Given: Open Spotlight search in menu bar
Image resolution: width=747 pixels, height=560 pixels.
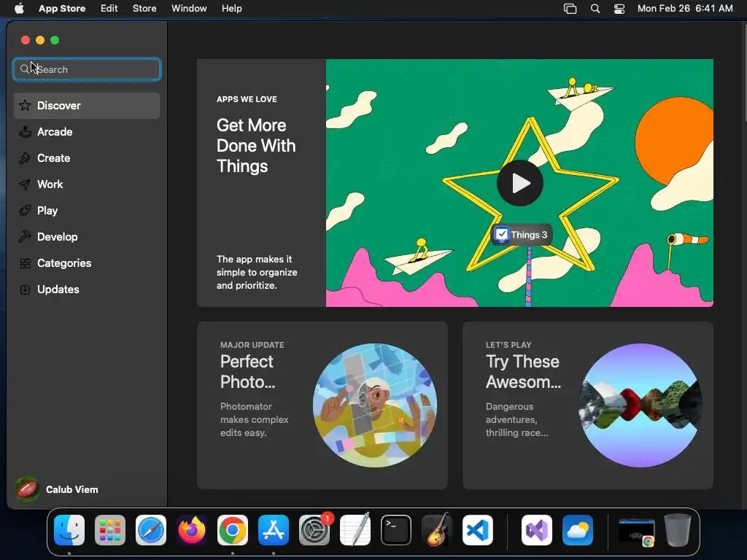Looking at the screenshot, I should (x=595, y=9).
